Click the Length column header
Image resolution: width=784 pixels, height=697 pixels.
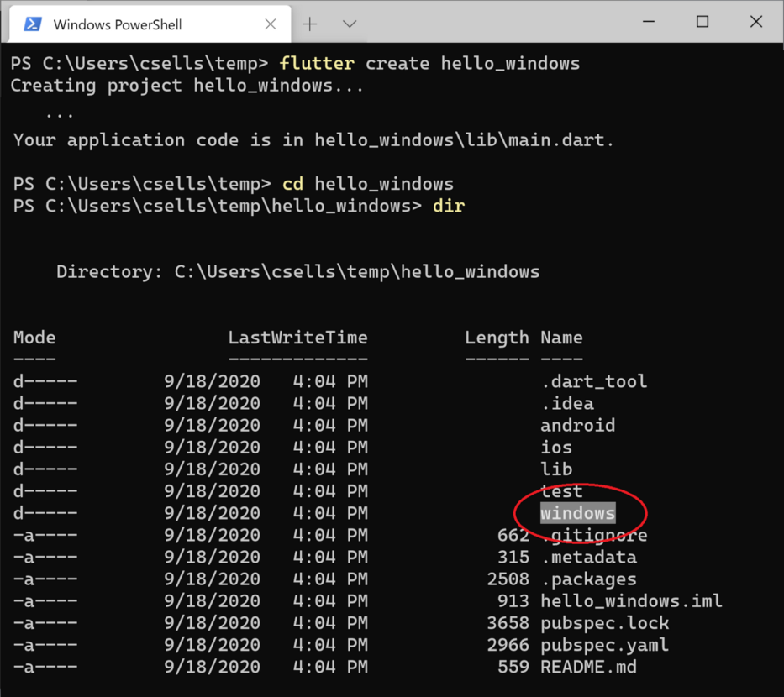(497, 338)
